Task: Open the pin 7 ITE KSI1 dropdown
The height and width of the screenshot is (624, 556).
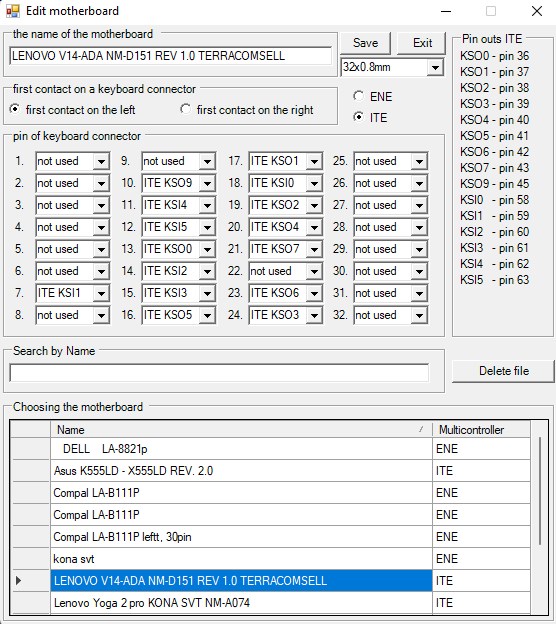Action: (x=101, y=293)
